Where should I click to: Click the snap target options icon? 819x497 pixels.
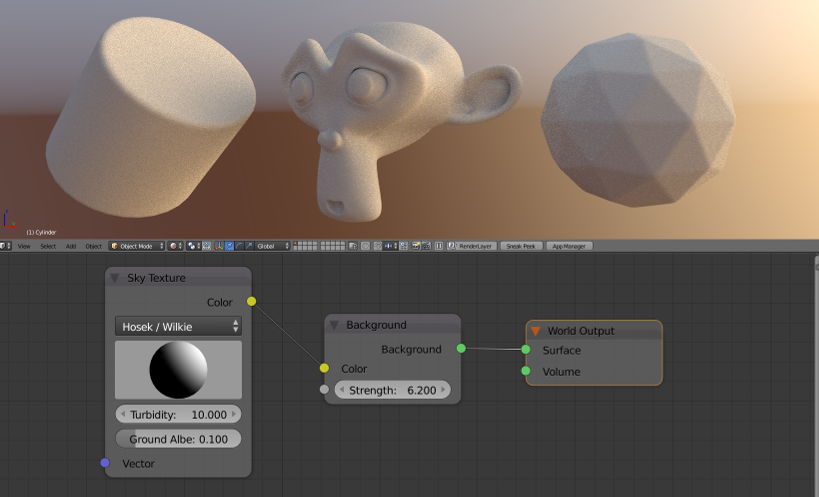(404, 246)
